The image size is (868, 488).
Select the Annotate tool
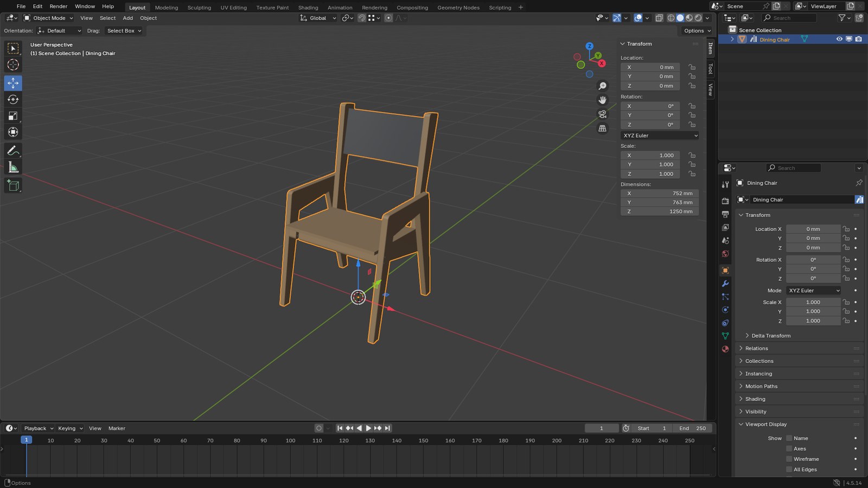[13, 151]
